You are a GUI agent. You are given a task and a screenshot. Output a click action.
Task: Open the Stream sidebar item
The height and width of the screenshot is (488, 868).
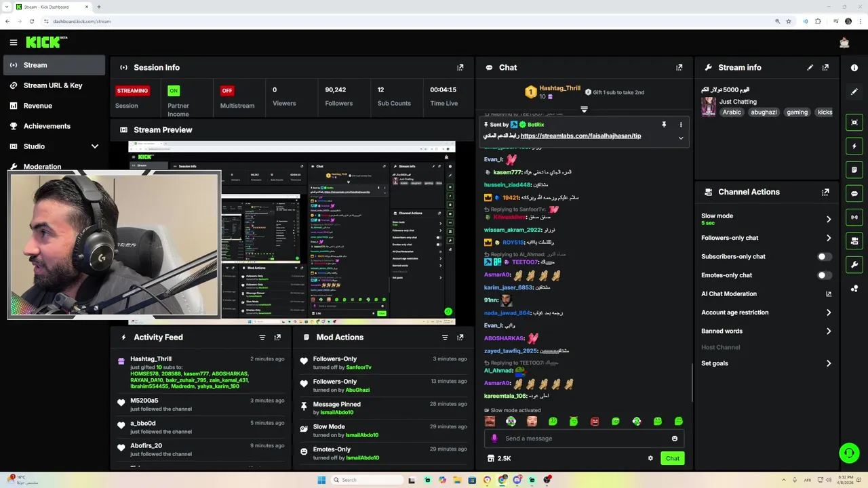click(x=54, y=65)
